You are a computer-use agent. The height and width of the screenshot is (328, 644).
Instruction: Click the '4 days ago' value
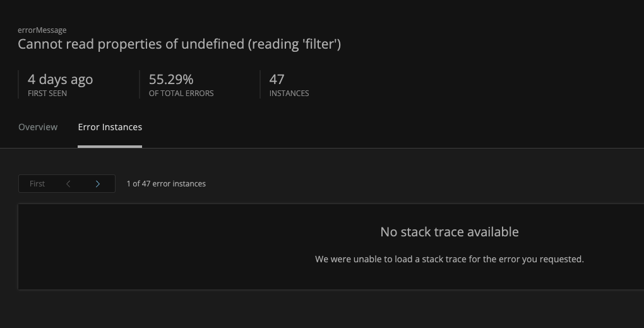61,80
